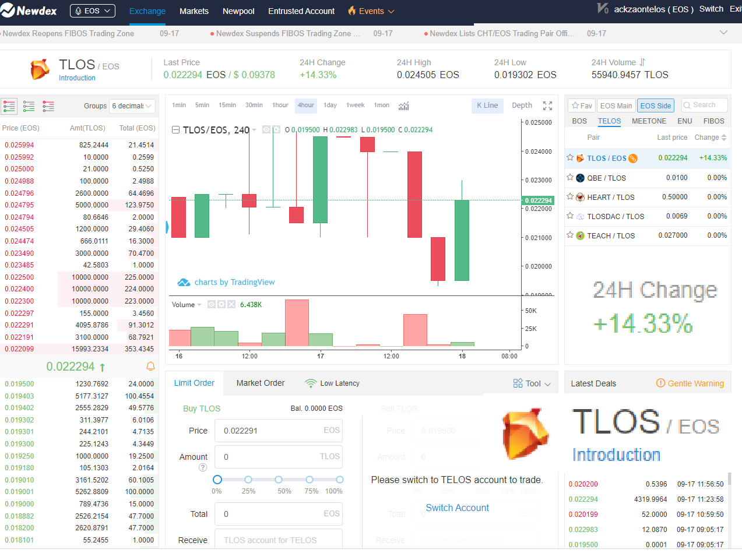Toggle visibility eye of Volume indicator
Screen dimensions: 742x560
point(212,304)
